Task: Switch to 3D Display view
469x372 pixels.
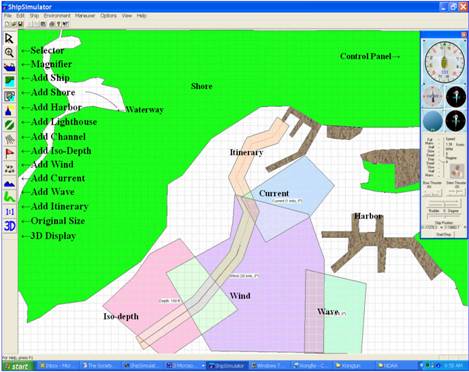Action: coord(9,226)
